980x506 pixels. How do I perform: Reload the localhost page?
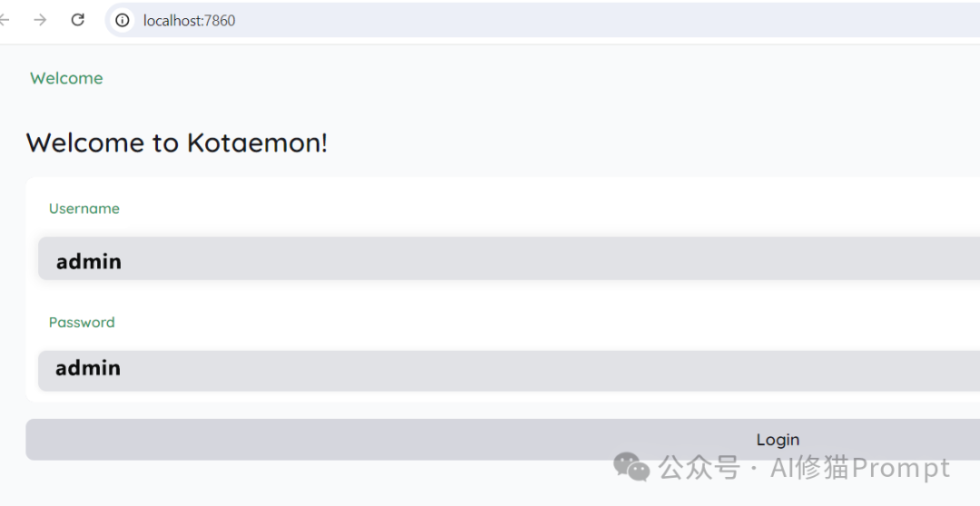click(78, 20)
